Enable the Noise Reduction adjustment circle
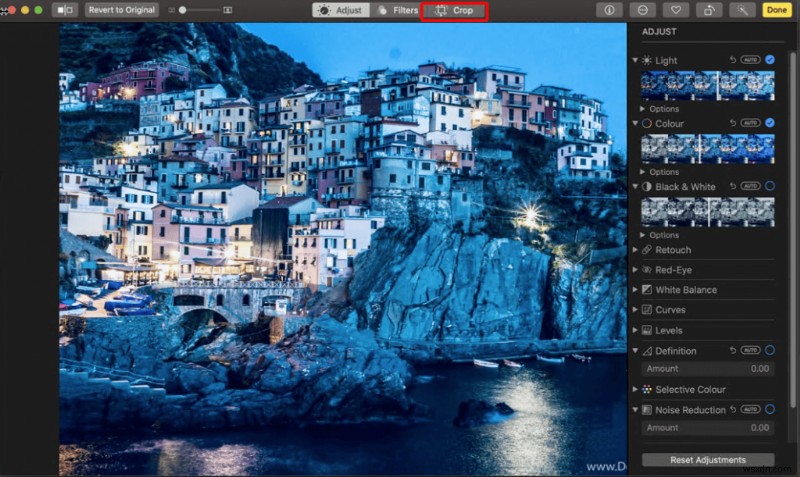This screenshot has height=477, width=800. (x=770, y=409)
